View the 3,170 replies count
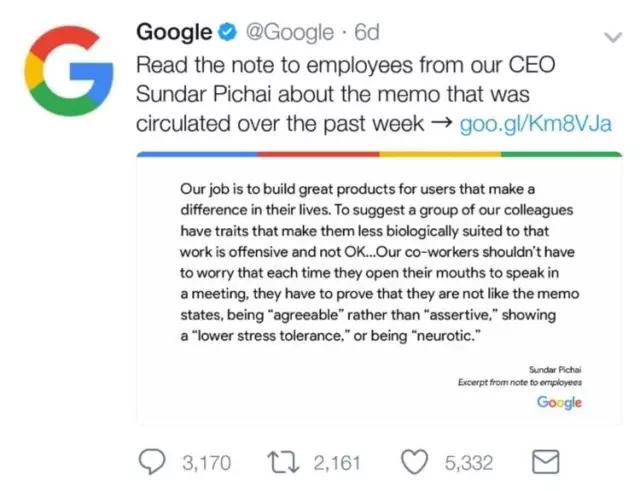Screen dimensions: 640x491 pyautogui.click(x=205, y=463)
